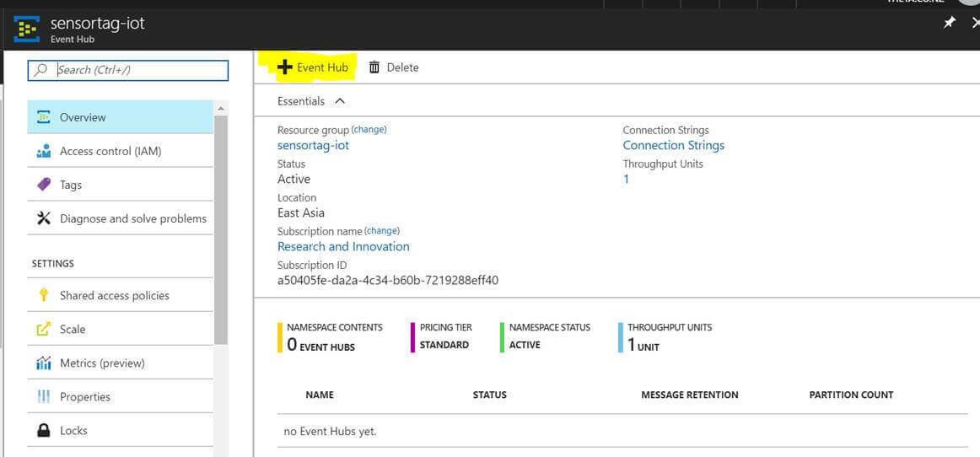Open the Tags menu item
The width and height of the screenshot is (980, 457).
tap(120, 185)
